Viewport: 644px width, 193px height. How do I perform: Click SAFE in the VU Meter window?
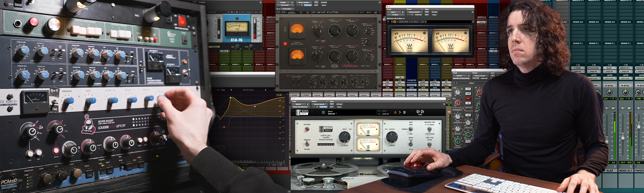click(x=427, y=15)
